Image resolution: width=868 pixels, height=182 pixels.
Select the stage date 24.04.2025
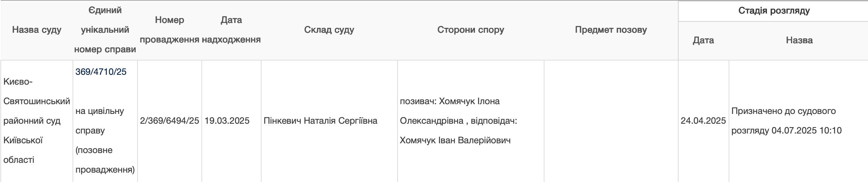coord(703,121)
